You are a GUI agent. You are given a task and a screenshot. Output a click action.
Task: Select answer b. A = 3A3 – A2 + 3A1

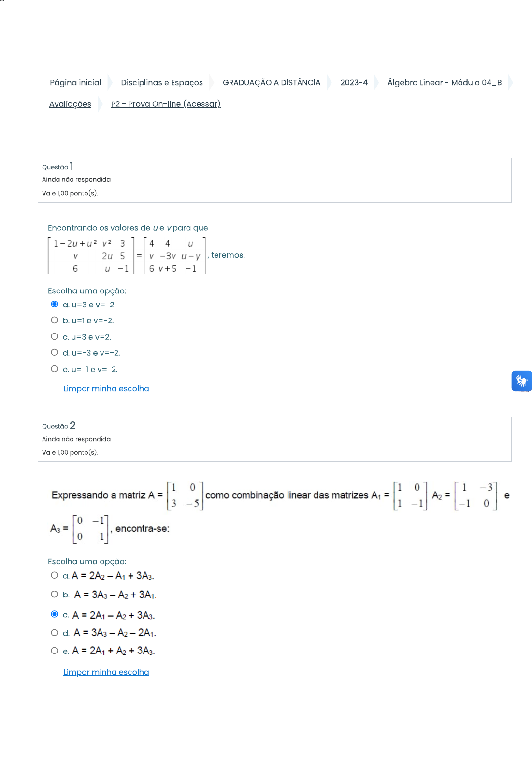[55, 594]
